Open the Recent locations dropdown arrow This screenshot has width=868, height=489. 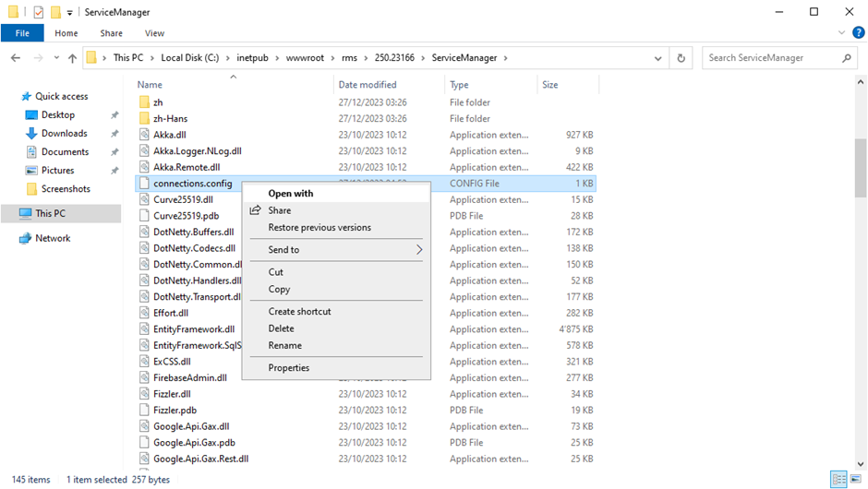click(x=56, y=58)
